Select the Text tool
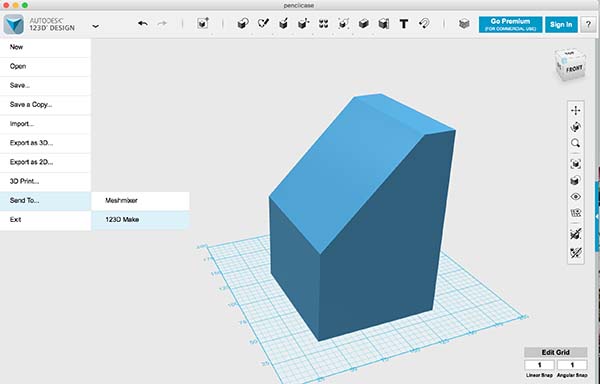Viewport: 600px width, 384px height. [404, 24]
